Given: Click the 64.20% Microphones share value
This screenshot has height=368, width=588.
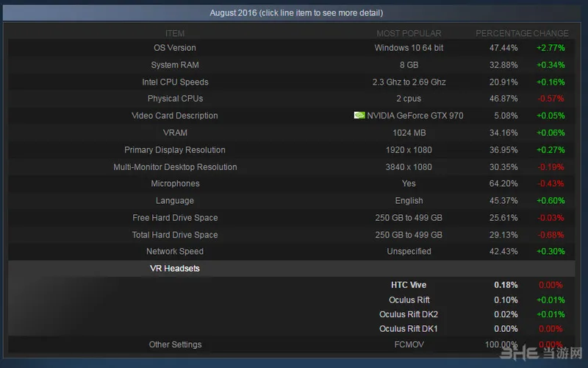Looking at the screenshot, I should pos(503,183).
